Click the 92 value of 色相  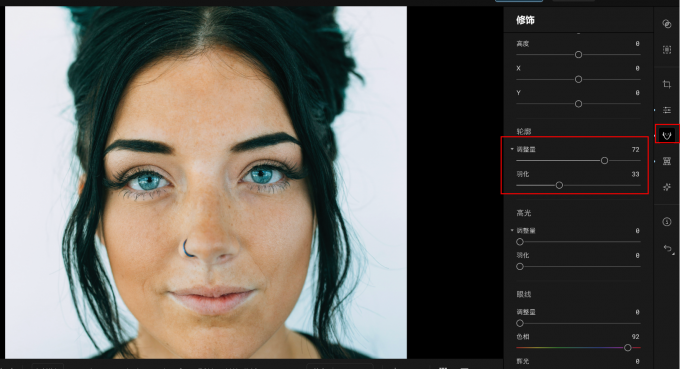click(x=635, y=336)
